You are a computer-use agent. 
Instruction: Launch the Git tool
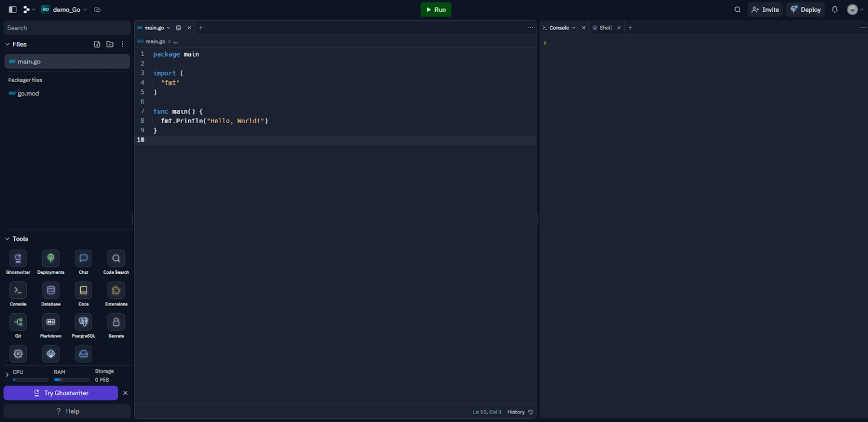click(18, 322)
